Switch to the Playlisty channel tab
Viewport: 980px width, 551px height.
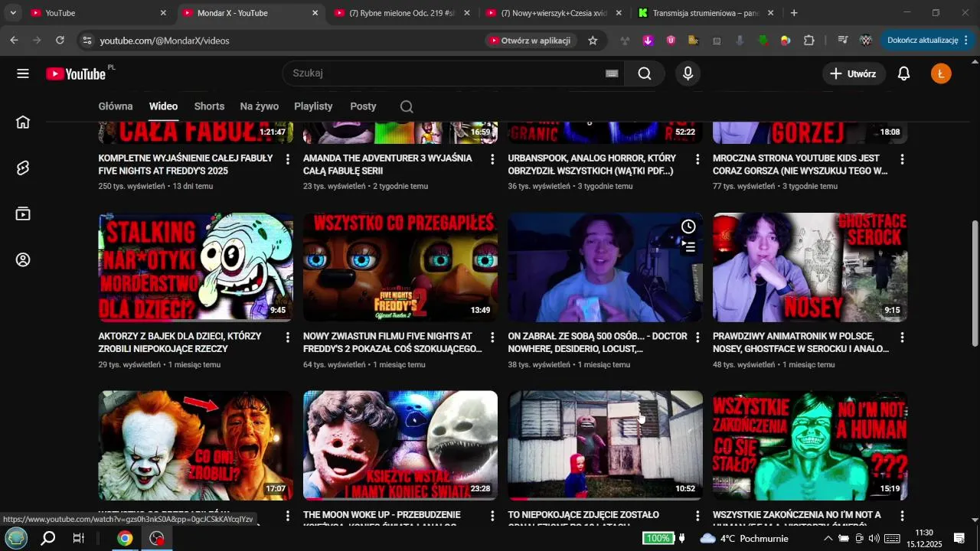pyautogui.click(x=313, y=106)
